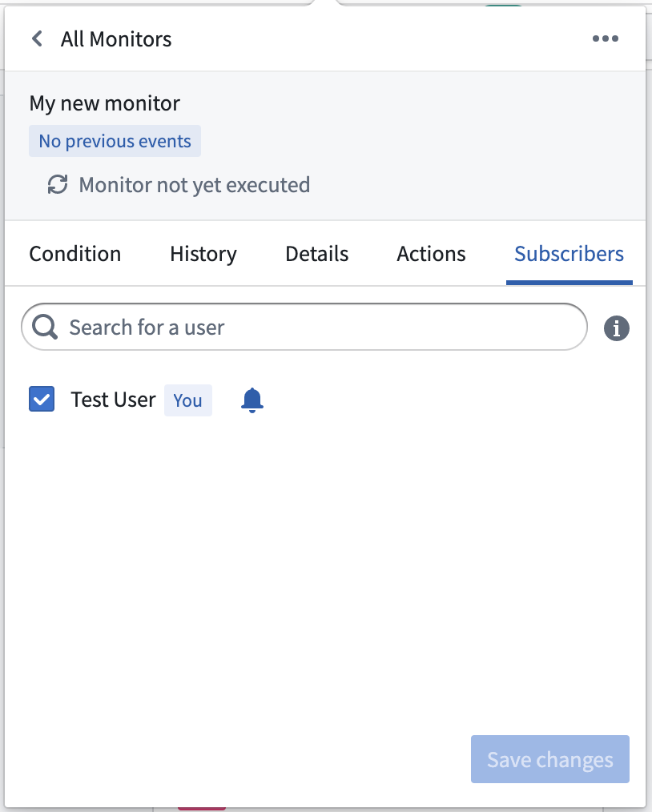Open the three-dot more options menu
This screenshot has width=652, height=812.
pos(606,38)
